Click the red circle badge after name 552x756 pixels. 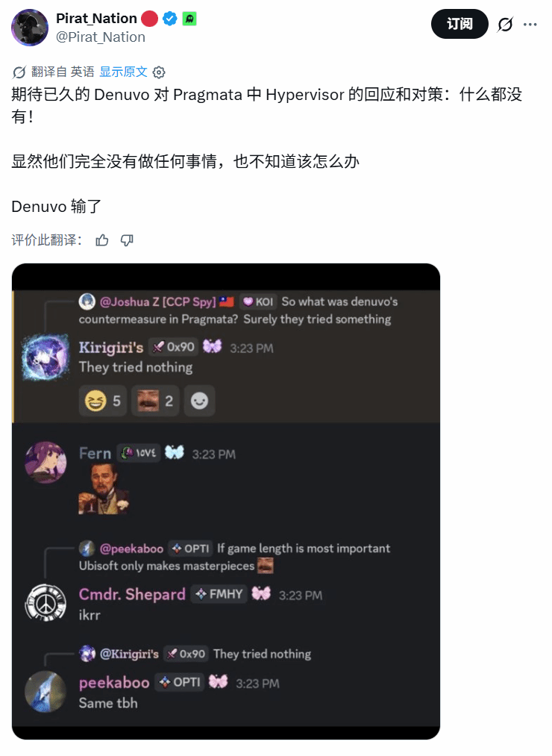(x=149, y=19)
